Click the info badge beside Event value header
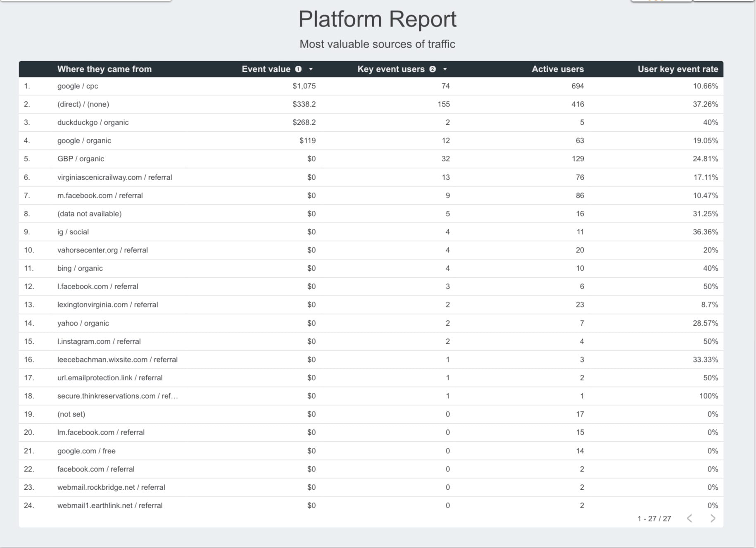Screen dimensions: 756x548 [x=298, y=69]
